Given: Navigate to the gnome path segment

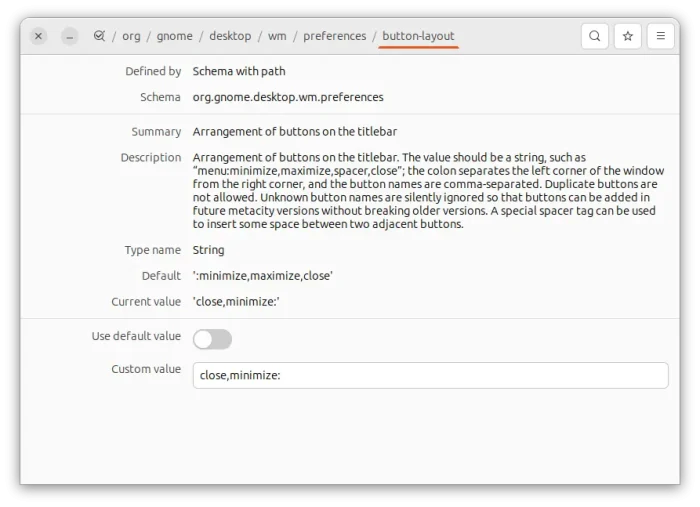Looking at the screenshot, I should click(x=175, y=36).
